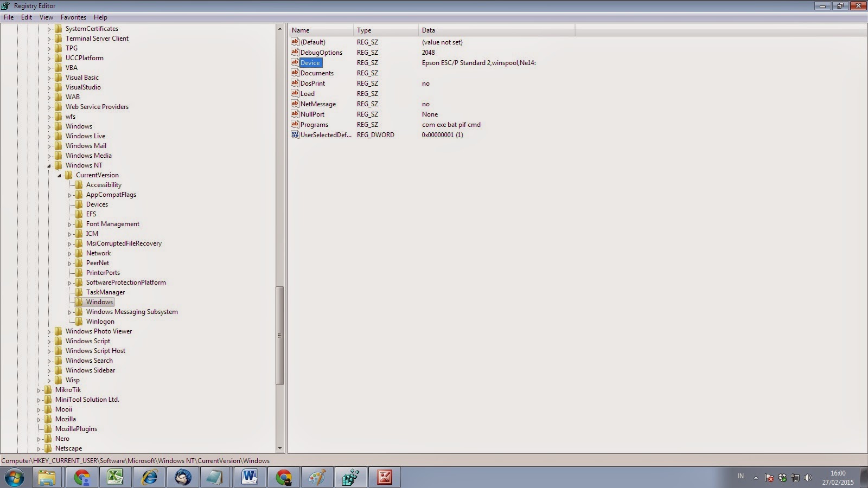Select the 'Terminal Server Client' tree key

tap(97, 38)
